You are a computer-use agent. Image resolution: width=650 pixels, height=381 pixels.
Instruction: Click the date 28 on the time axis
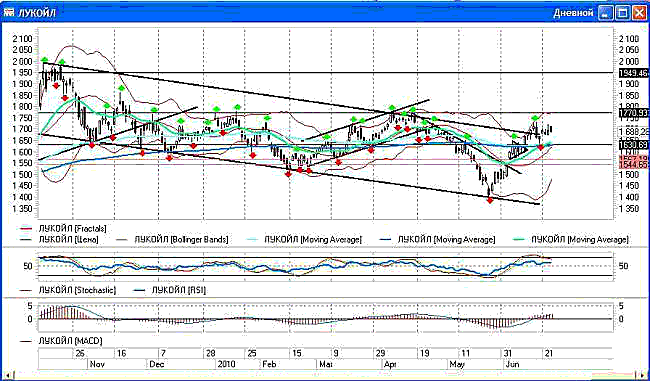(x=211, y=353)
